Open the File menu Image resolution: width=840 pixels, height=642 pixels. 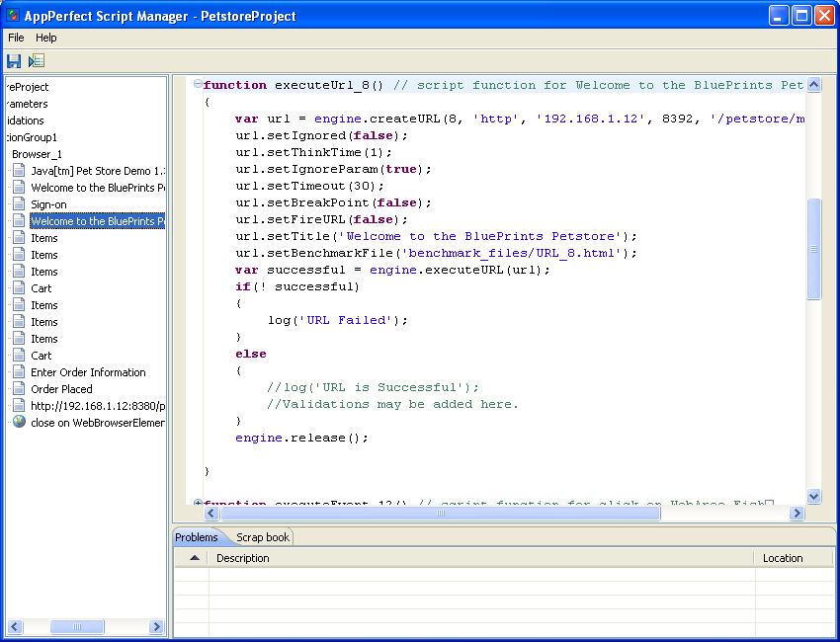pyautogui.click(x=16, y=38)
